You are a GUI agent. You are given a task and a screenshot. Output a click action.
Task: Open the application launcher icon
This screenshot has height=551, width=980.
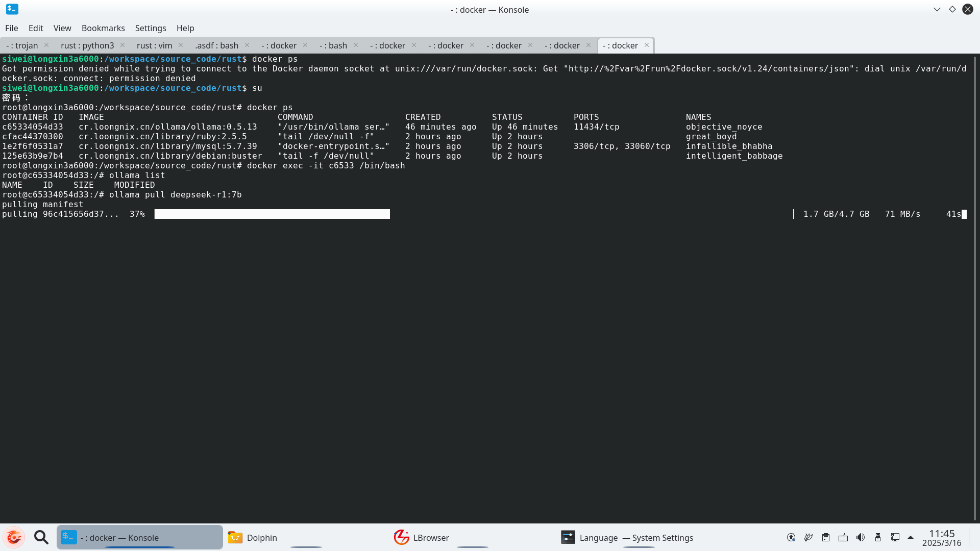pyautogui.click(x=14, y=537)
